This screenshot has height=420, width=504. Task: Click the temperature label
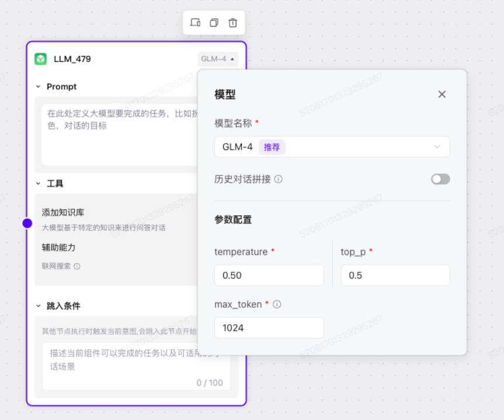[241, 252]
